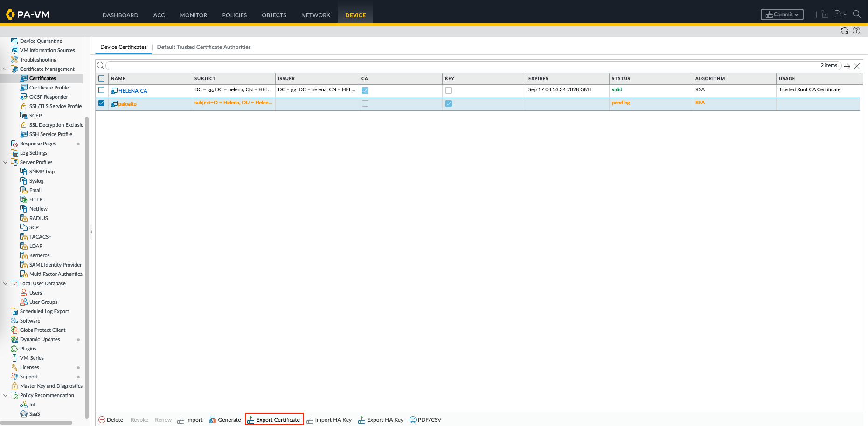The image size is (868, 426).
Task: Uncheck the paloalto row checkbox
Action: tap(102, 103)
